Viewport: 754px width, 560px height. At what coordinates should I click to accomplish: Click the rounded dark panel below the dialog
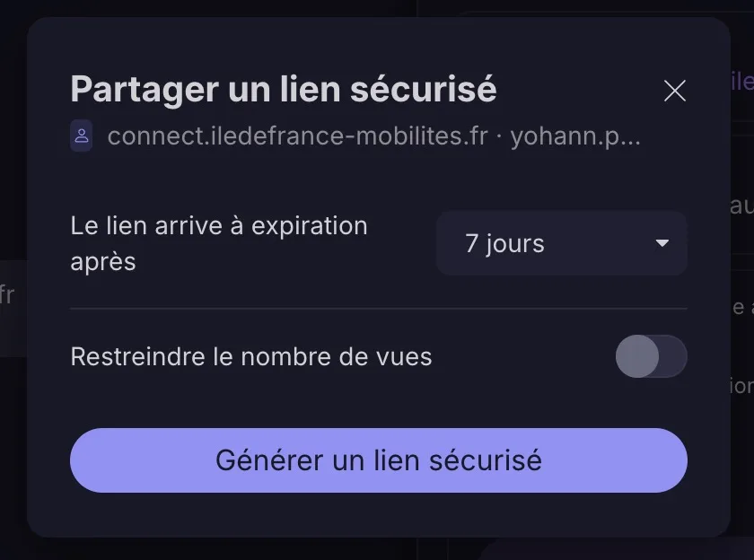610,549
